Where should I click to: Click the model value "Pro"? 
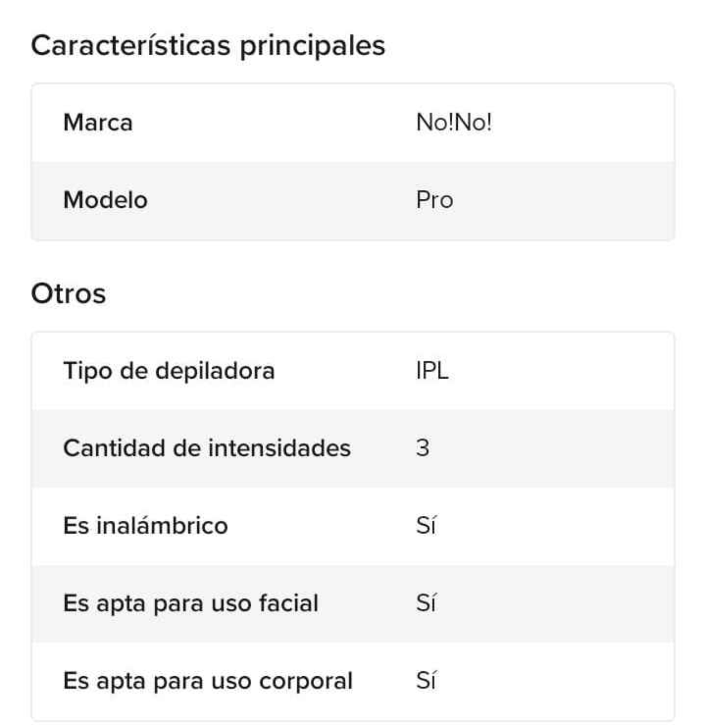click(435, 200)
